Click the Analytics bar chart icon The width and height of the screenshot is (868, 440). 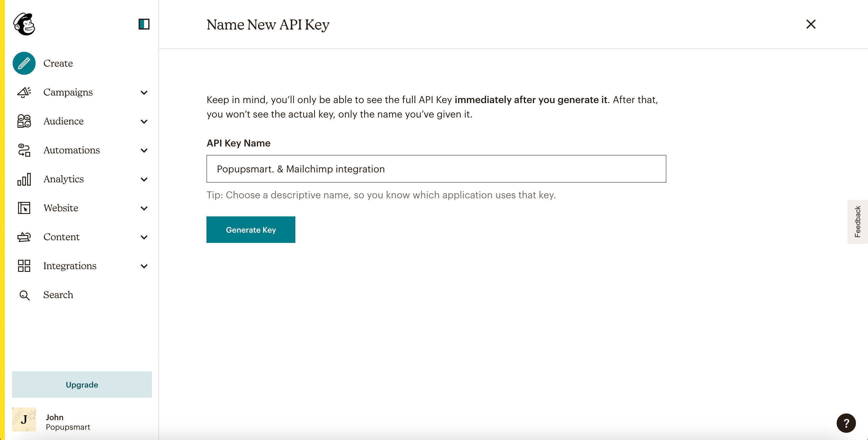24,178
